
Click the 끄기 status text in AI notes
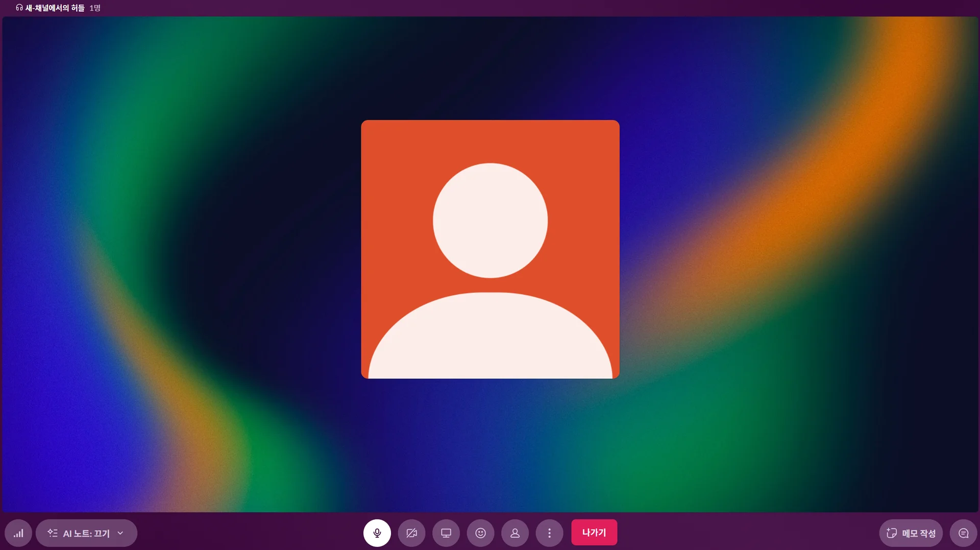pos(102,533)
